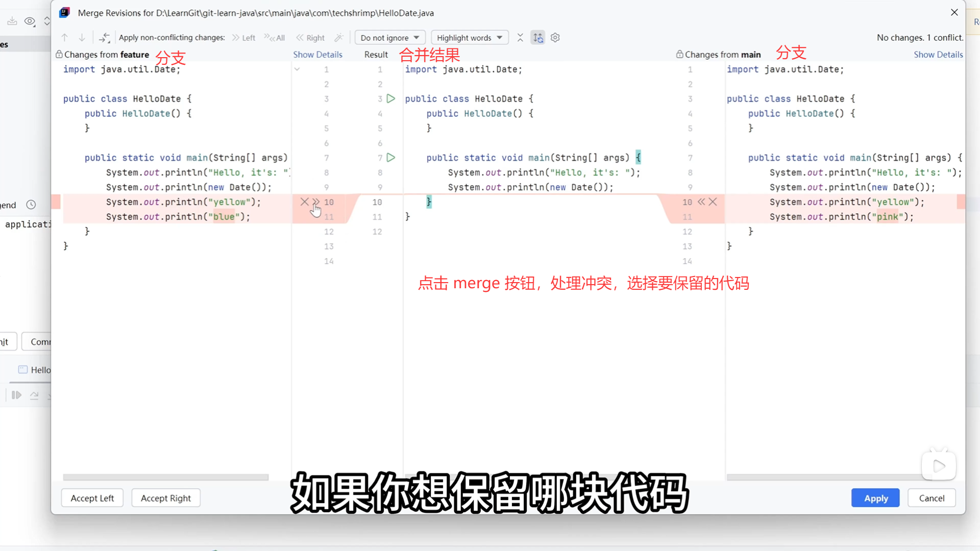Click Show Details link for feature
The width and height of the screenshot is (980, 551).
coord(317,54)
